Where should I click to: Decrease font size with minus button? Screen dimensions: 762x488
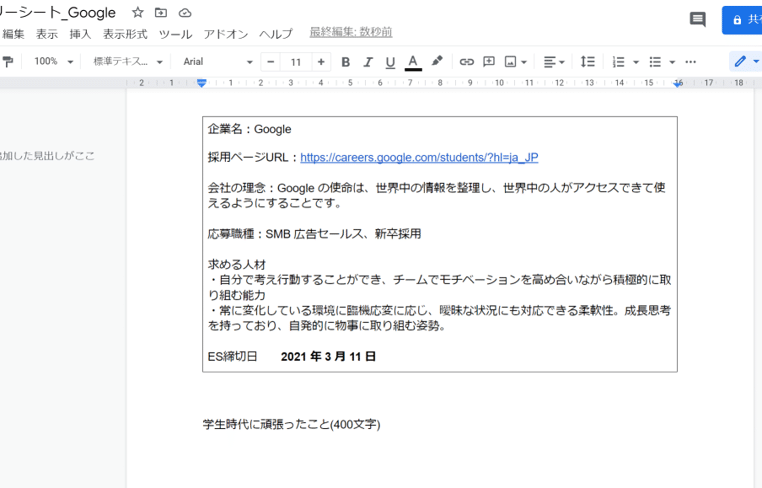tap(271, 62)
